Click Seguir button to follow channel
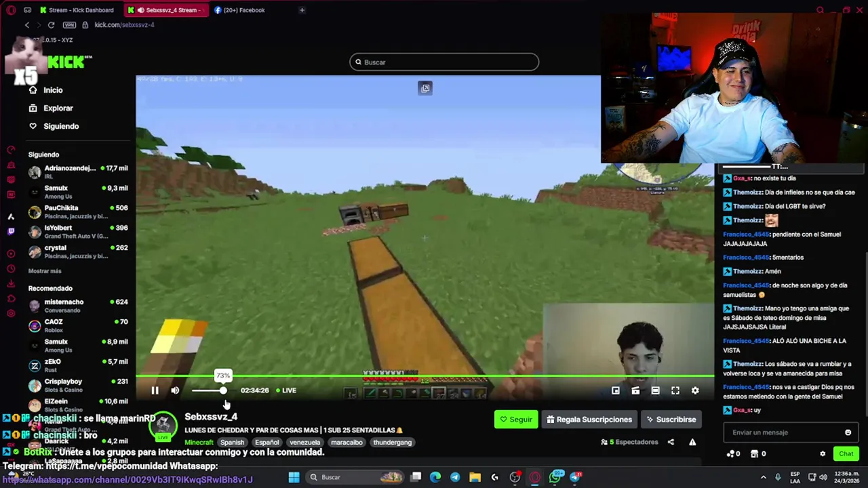This screenshot has height=488, width=868. (x=516, y=420)
